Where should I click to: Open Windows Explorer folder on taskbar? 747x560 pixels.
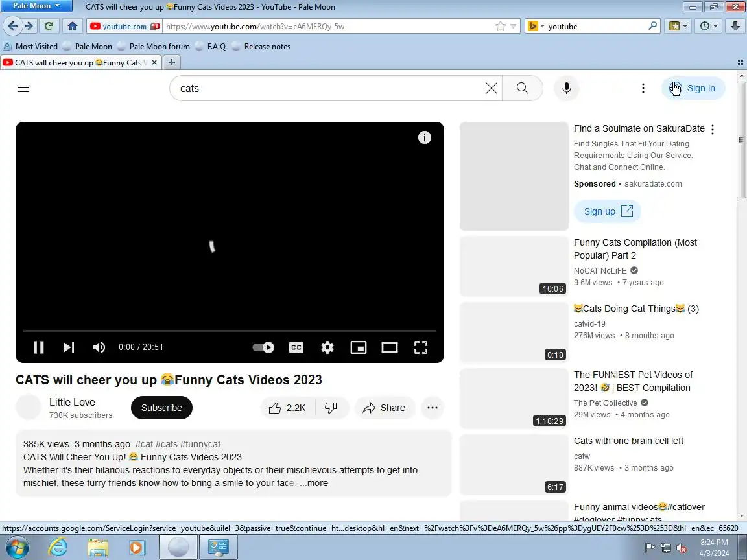pyautogui.click(x=98, y=547)
